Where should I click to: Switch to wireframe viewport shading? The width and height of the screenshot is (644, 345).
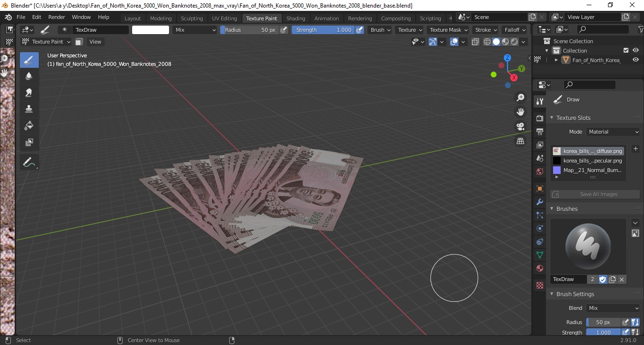coord(487,42)
